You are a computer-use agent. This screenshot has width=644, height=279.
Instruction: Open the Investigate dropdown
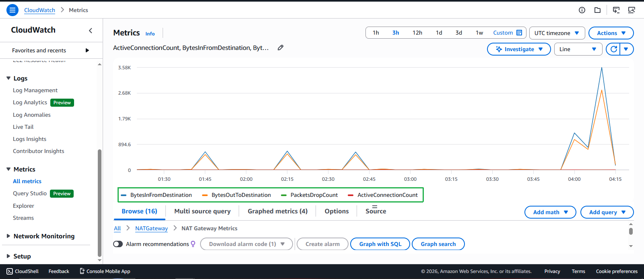[519, 49]
